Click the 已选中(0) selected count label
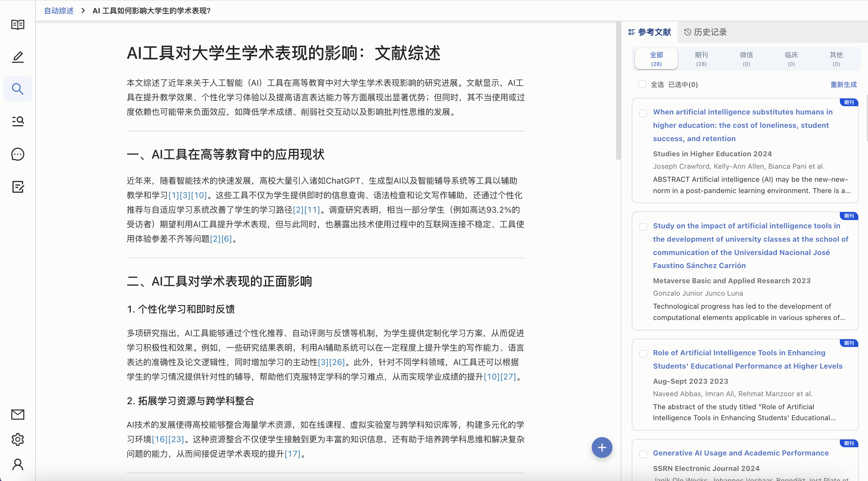 click(683, 84)
